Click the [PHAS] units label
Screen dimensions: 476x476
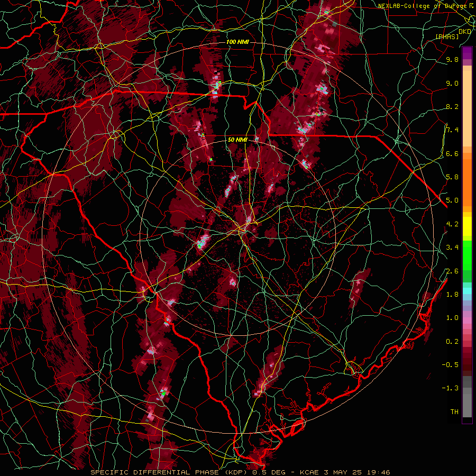[447, 36]
